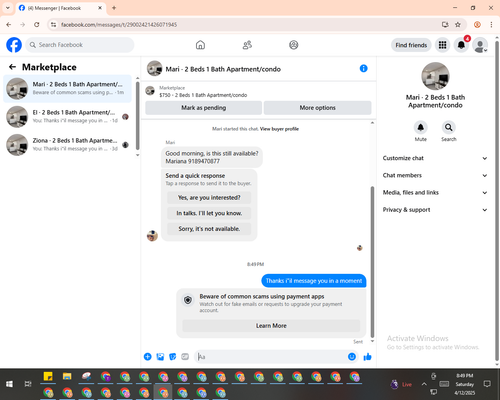Open Task View on the taskbar

28,384
